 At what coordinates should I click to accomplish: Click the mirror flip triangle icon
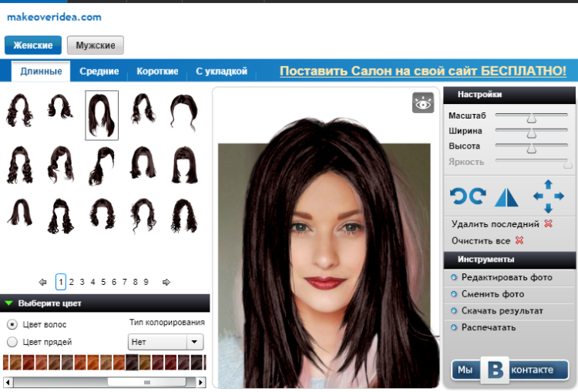[x=507, y=196]
